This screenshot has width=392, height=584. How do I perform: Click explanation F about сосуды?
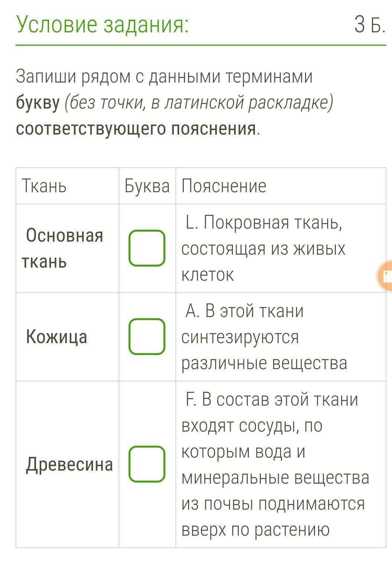(275, 464)
